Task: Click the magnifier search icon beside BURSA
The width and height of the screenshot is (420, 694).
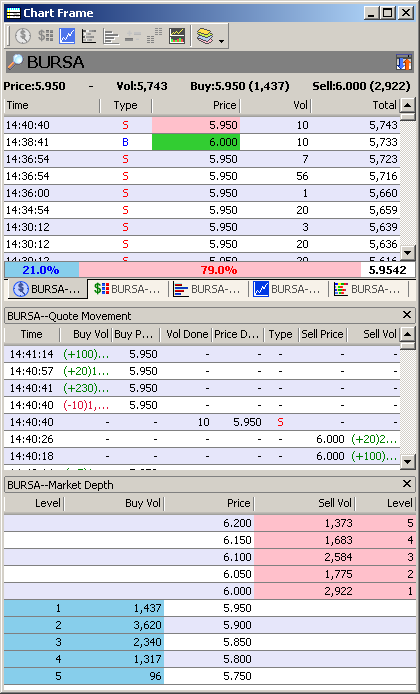Action: [15, 62]
